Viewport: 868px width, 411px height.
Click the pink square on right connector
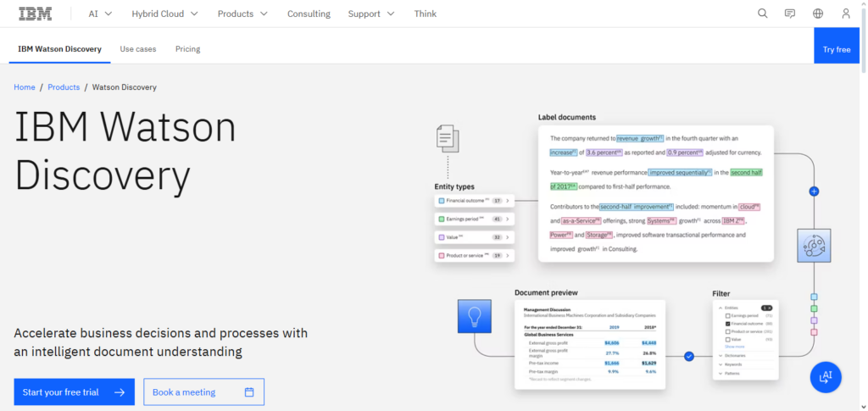click(x=814, y=332)
